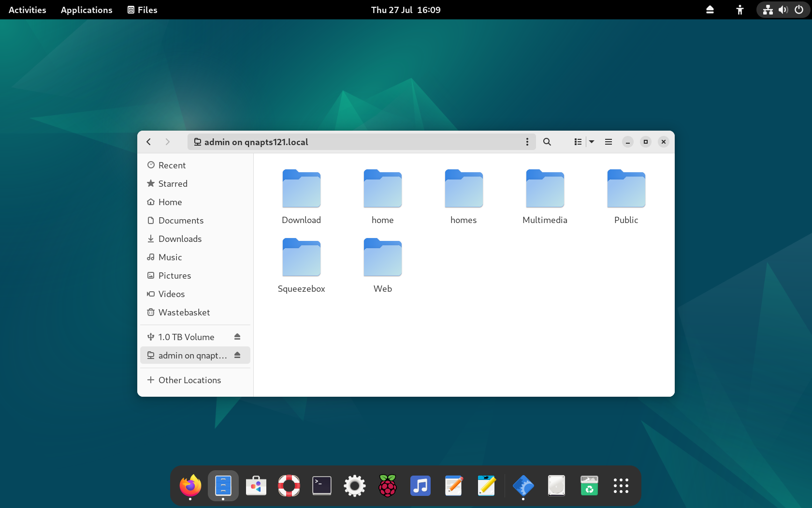The width and height of the screenshot is (812, 508).
Task: Open the notes app with the yellow pencil
Action: pyautogui.click(x=486, y=486)
